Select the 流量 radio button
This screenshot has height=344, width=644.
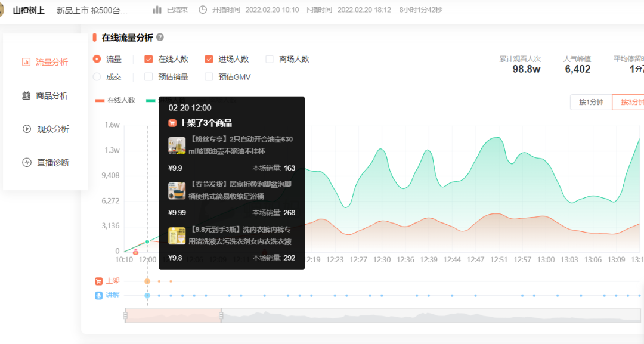click(x=97, y=59)
